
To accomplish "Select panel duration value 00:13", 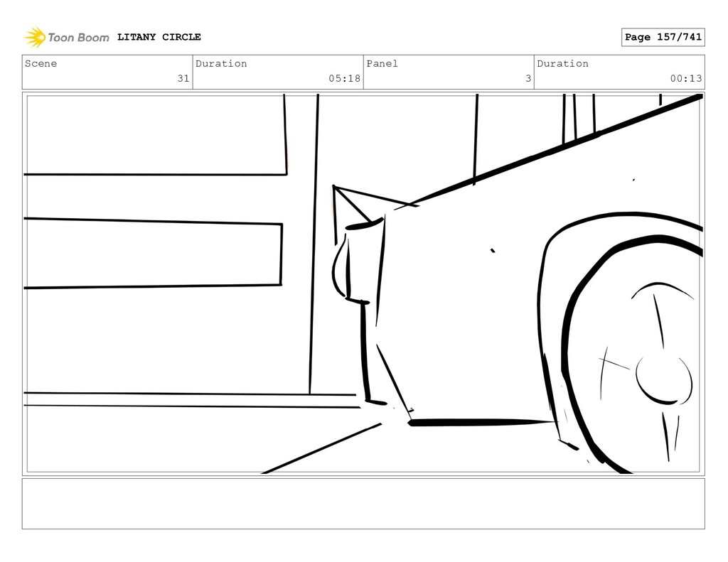I will (x=686, y=78).
